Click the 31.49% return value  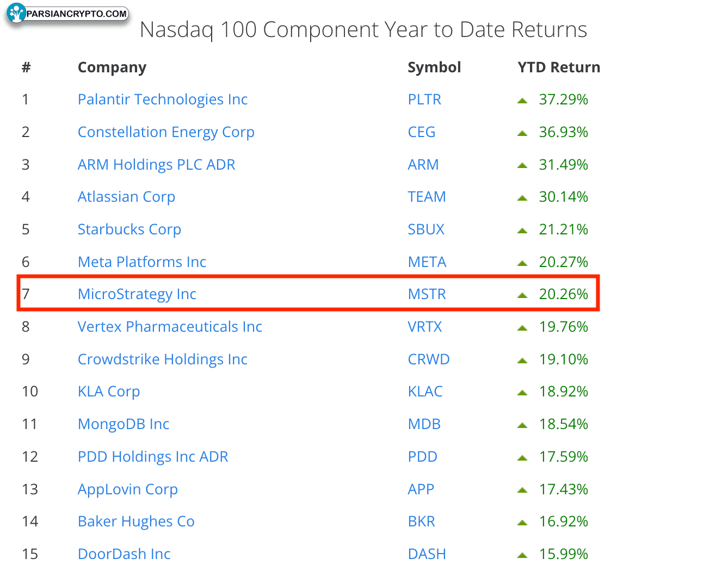[564, 165]
